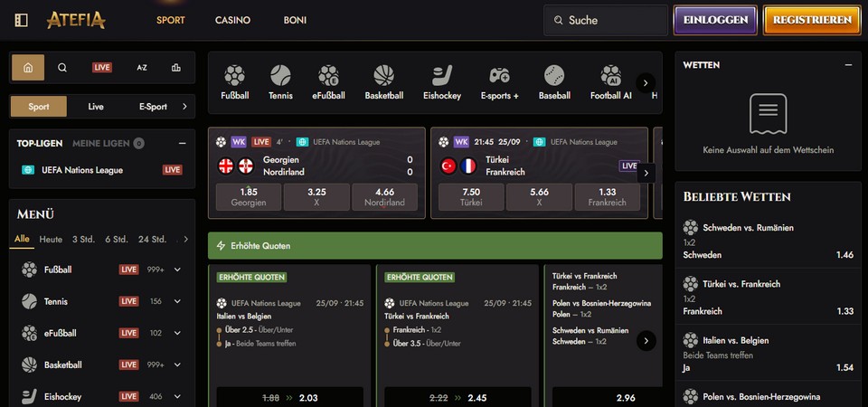
Task: Select boosted odds 2.45 for Türkei vs Frankreich
Action: [x=458, y=397]
